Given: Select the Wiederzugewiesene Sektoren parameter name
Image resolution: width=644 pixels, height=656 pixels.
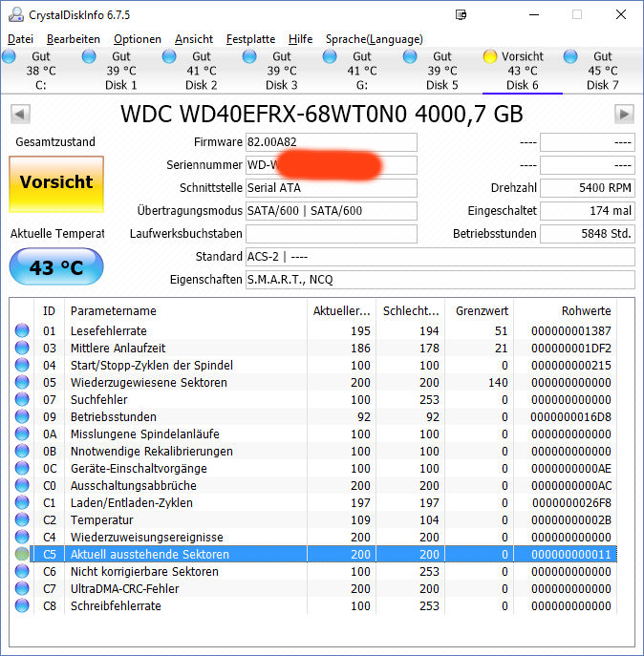Looking at the screenshot, I should (x=149, y=382).
